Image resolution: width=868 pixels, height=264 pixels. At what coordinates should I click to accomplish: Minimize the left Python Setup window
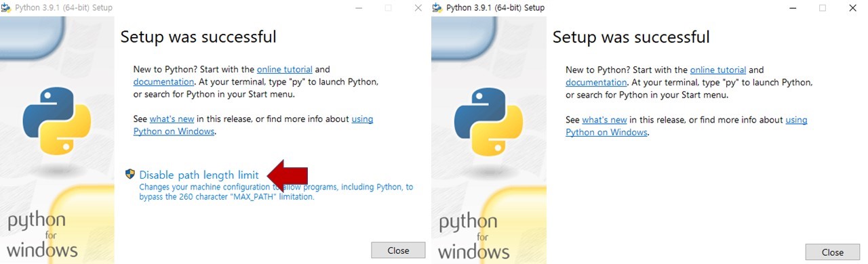click(359, 8)
